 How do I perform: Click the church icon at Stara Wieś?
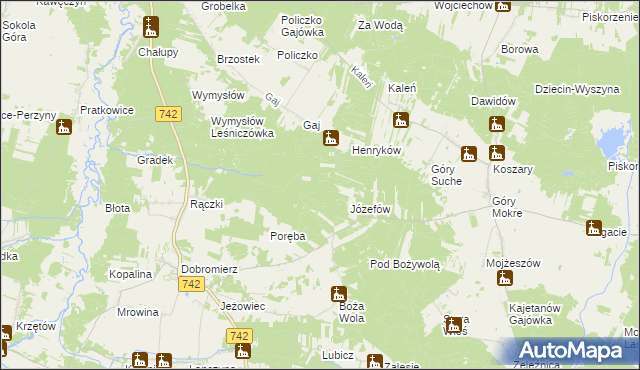(453, 325)
